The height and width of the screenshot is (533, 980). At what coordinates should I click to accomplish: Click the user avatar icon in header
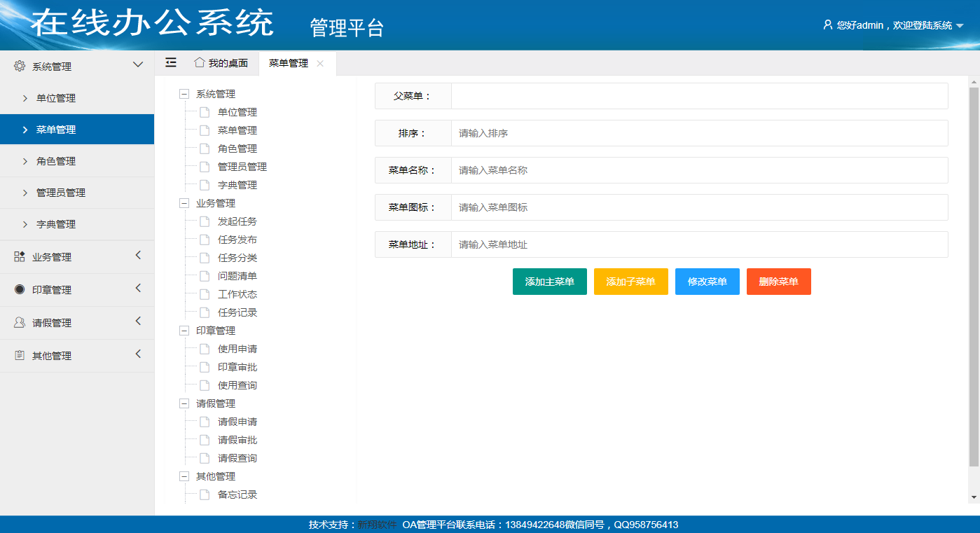828,25
